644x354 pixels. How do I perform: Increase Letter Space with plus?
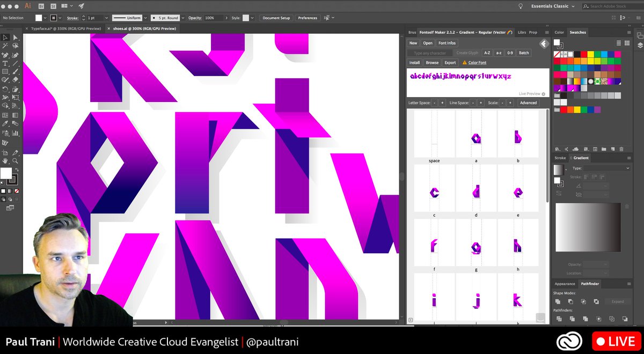click(442, 102)
